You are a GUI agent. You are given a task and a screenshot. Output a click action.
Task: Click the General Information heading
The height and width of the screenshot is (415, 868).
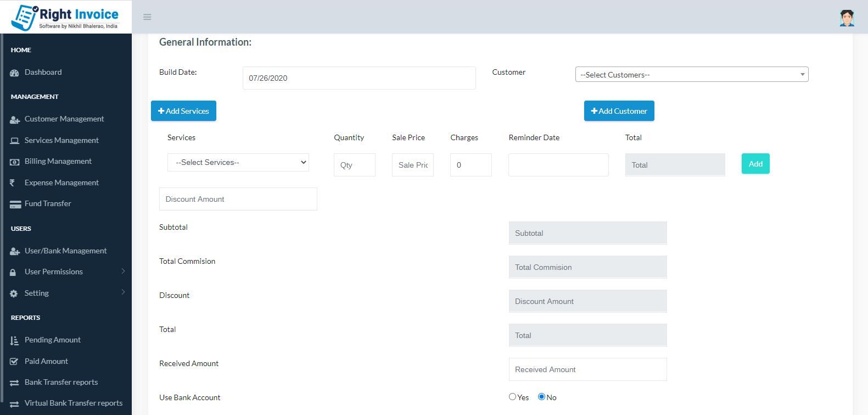click(205, 42)
